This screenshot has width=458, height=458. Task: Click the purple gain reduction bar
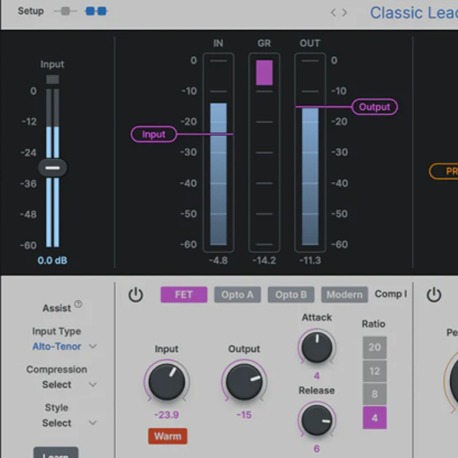pyautogui.click(x=264, y=73)
